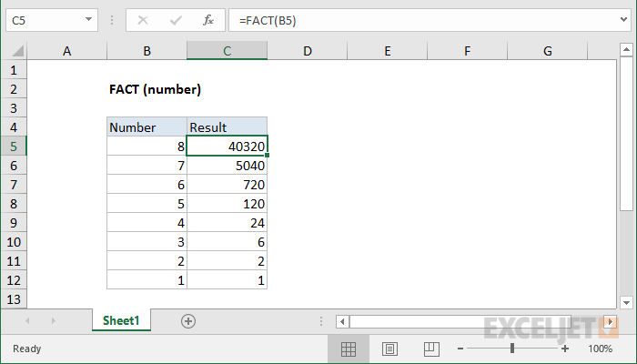637x364 pixels.
Task: Select row 10 header
Action: click(14, 242)
